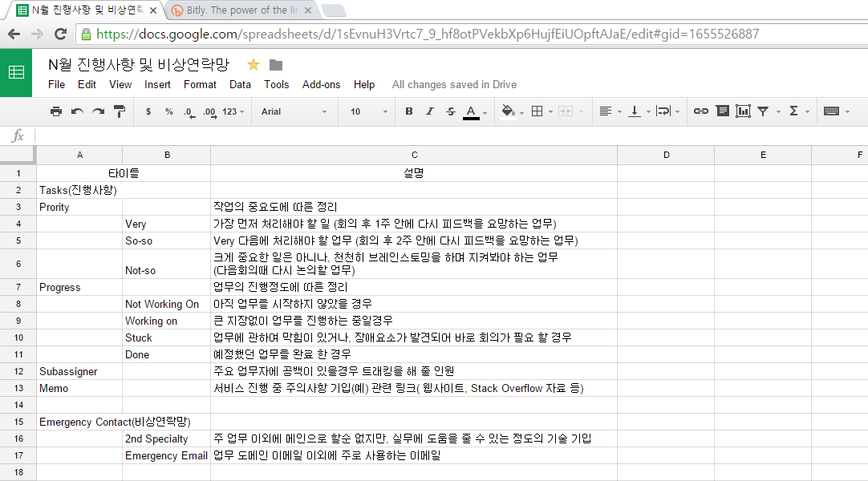The width and height of the screenshot is (868, 481).
Task: Click the Insert link icon
Action: [x=700, y=111]
